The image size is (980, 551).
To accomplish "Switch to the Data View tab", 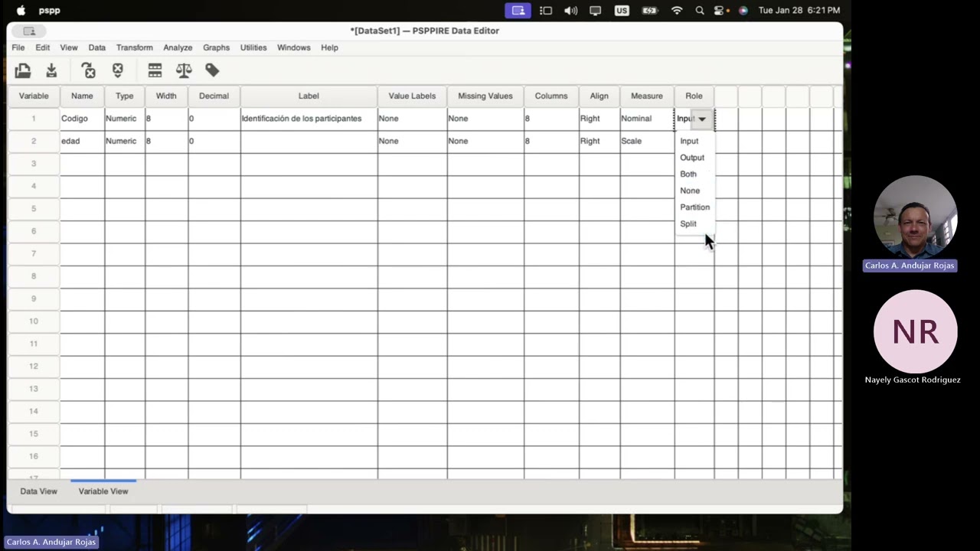I will click(x=38, y=491).
